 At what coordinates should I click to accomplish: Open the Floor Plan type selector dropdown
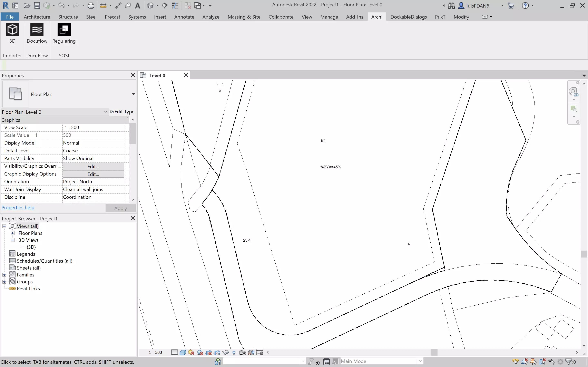[x=133, y=94]
